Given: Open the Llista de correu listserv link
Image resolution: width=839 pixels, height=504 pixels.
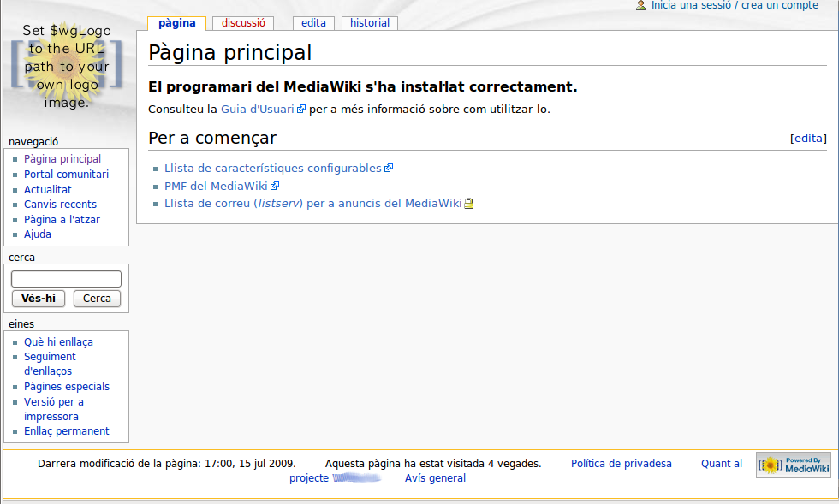Looking at the screenshot, I should point(313,204).
